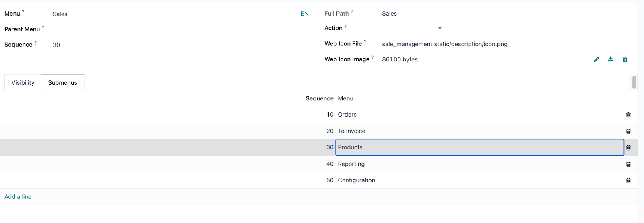
Task: Open the Action dropdown arrow
Action: coord(440,28)
